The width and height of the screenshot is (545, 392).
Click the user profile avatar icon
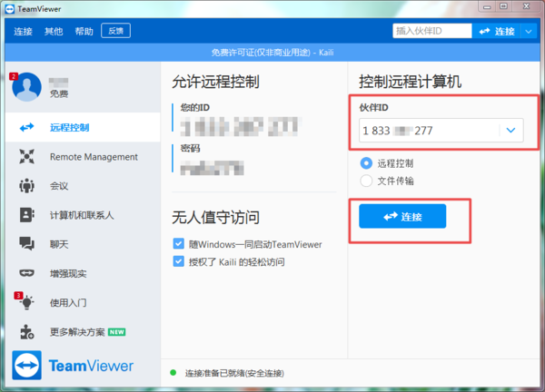pyautogui.click(x=26, y=88)
